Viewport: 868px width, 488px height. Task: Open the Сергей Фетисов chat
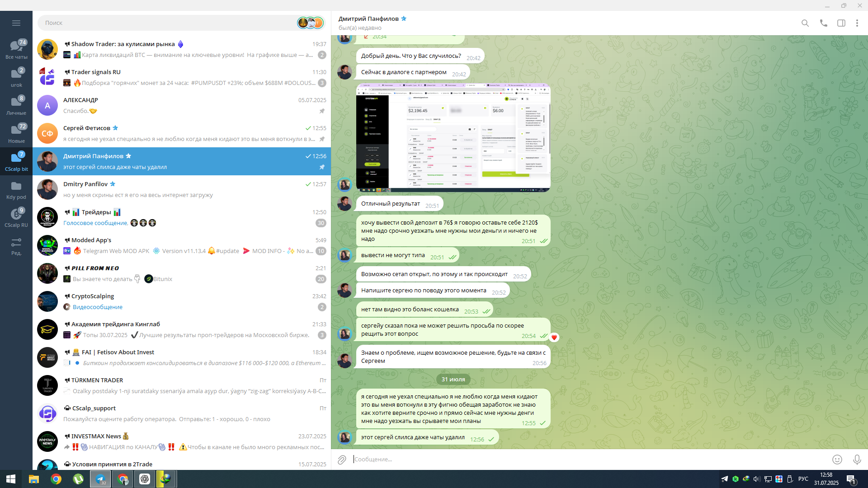[x=181, y=133]
